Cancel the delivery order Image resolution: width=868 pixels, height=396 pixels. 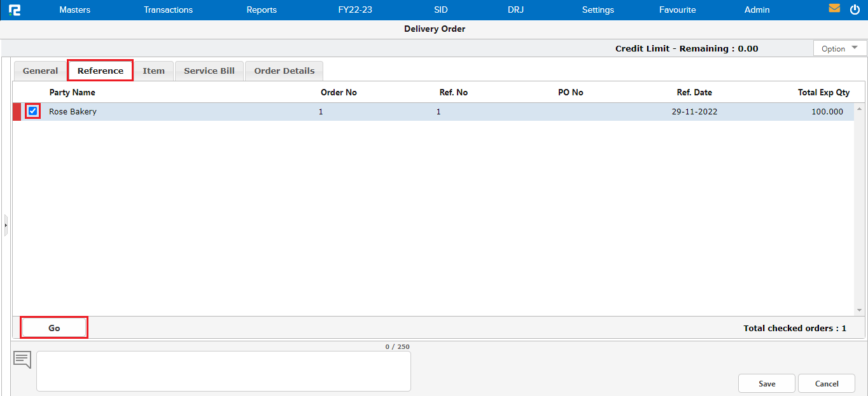click(x=826, y=383)
